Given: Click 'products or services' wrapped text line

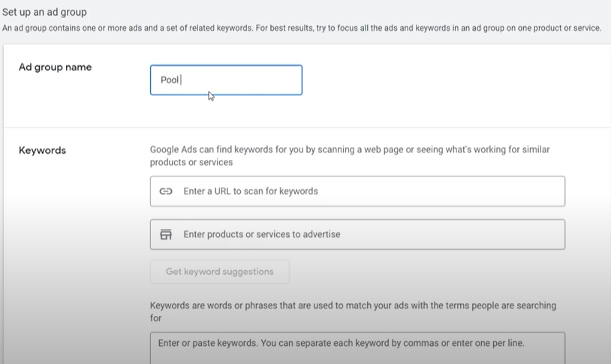Looking at the screenshot, I should (x=191, y=162).
